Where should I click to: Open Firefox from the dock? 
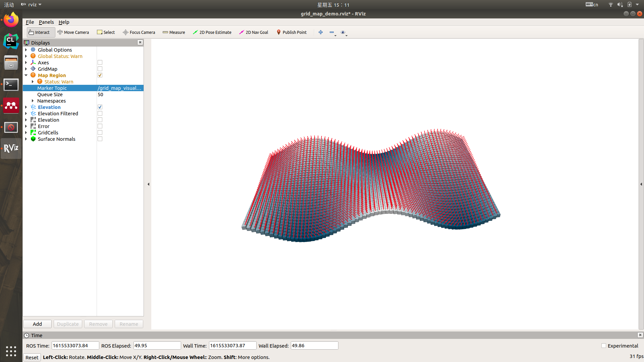(11, 20)
